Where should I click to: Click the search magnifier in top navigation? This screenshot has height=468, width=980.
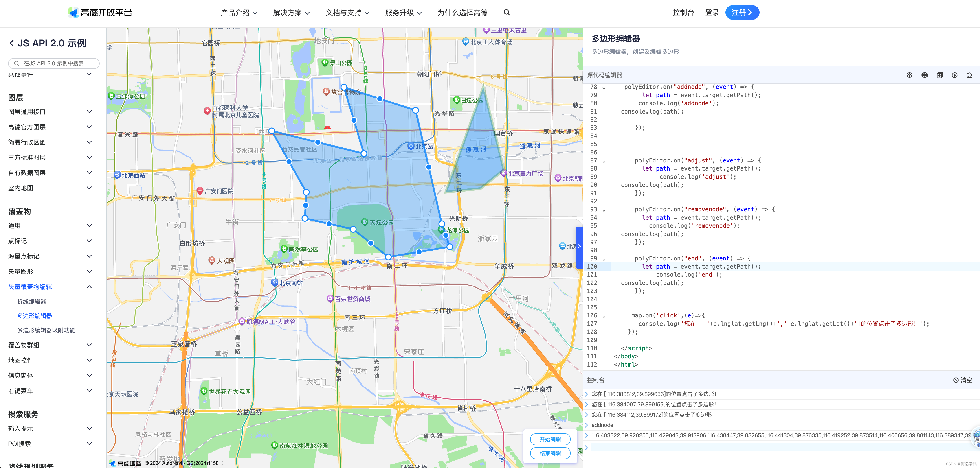[x=507, y=13]
